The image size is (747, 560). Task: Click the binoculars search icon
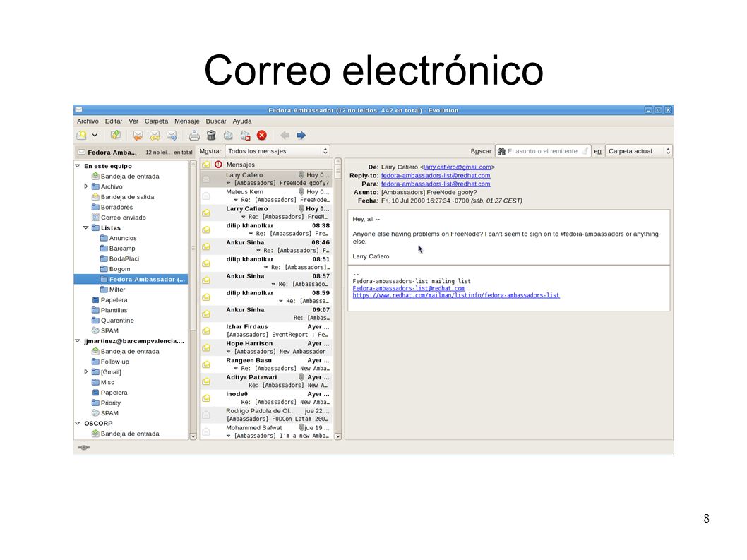(501, 151)
